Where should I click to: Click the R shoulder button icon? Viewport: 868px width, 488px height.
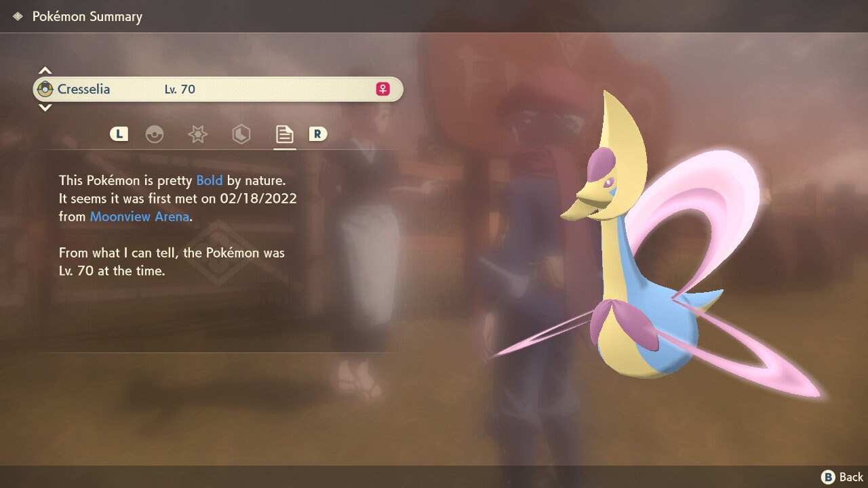click(317, 134)
